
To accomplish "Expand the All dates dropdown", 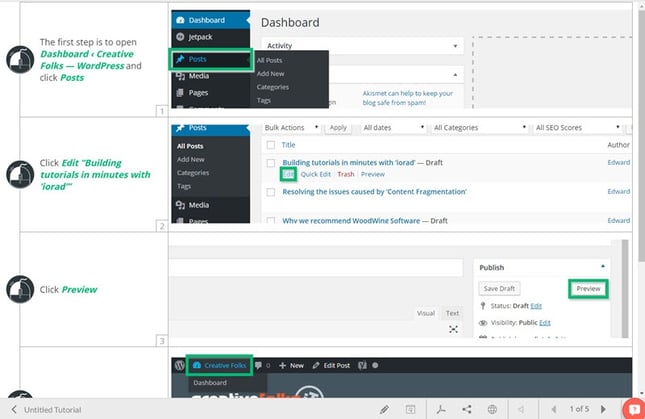I will pyautogui.click(x=393, y=128).
